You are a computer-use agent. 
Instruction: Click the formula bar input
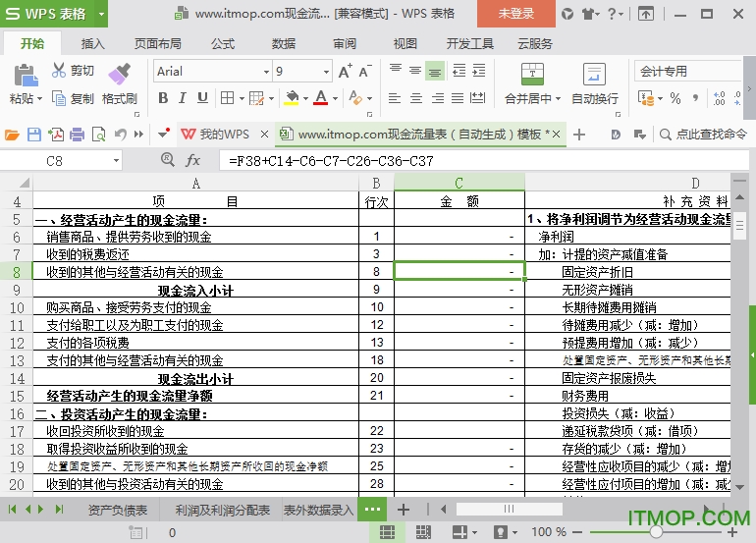click(x=483, y=161)
